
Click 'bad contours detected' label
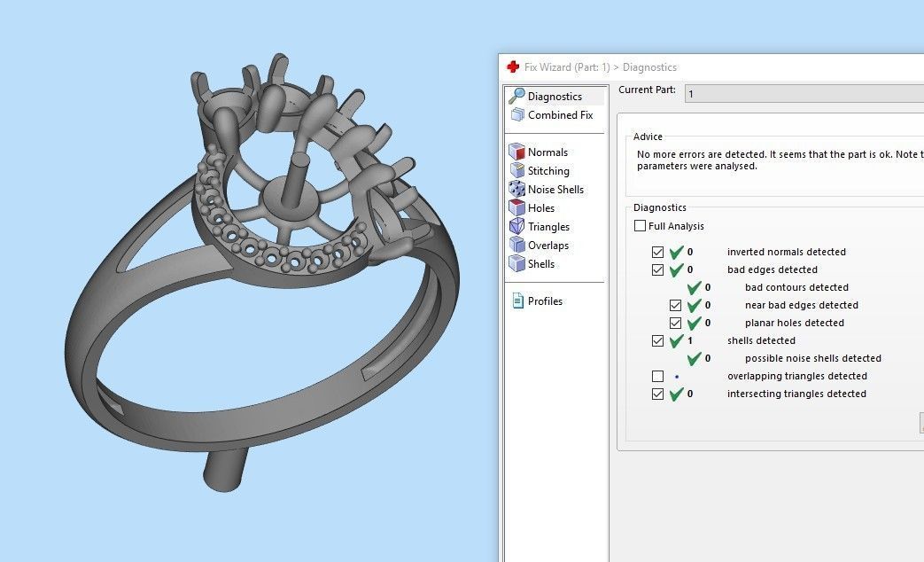796,287
